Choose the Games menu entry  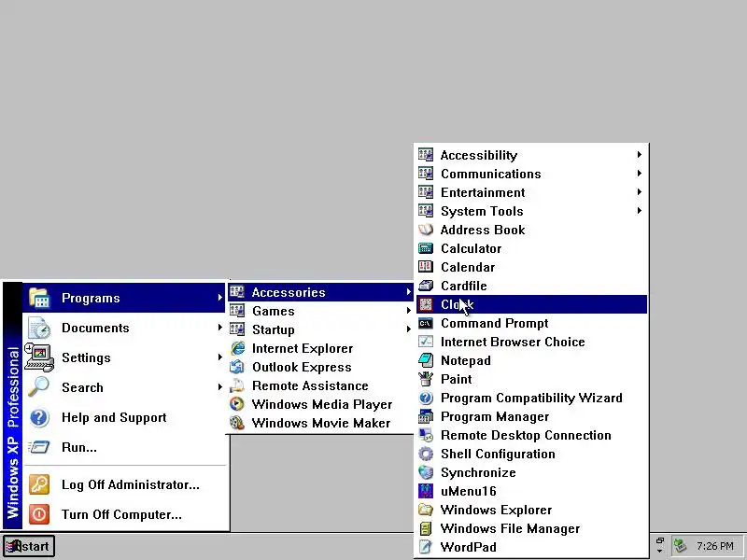click(x=320, y=311)
